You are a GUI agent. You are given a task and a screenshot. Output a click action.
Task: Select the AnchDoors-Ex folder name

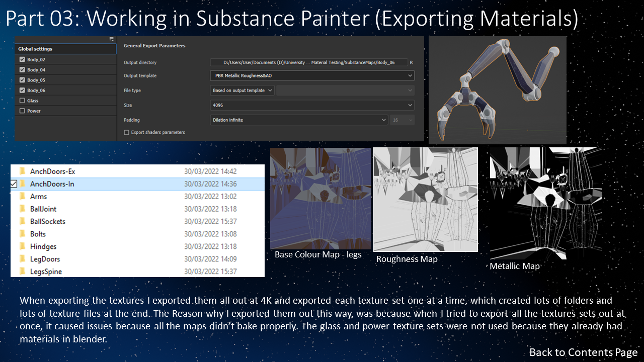click(52, 171)
